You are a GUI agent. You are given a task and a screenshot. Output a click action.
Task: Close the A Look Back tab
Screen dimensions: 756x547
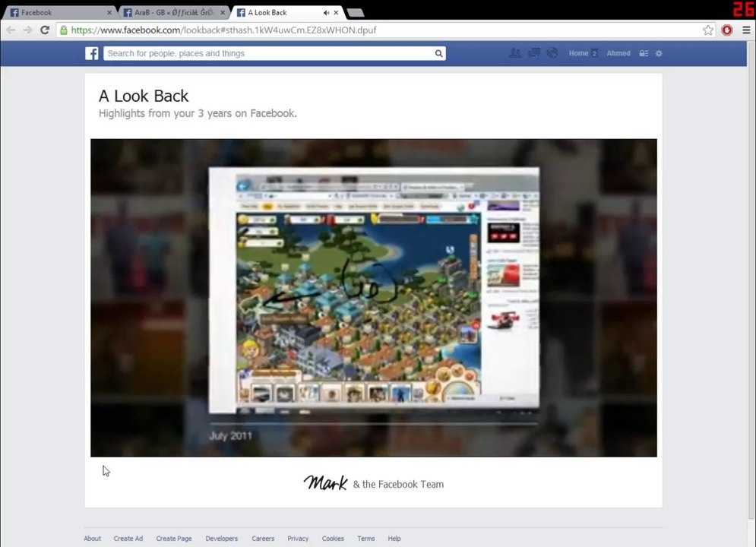click(336, 13)
